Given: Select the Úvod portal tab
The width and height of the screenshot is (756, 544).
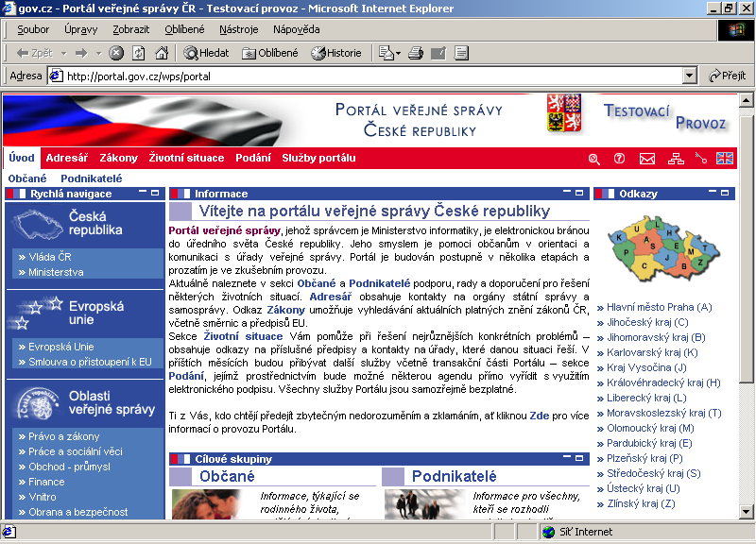Looking at the screenshot, I should (22, 158).
